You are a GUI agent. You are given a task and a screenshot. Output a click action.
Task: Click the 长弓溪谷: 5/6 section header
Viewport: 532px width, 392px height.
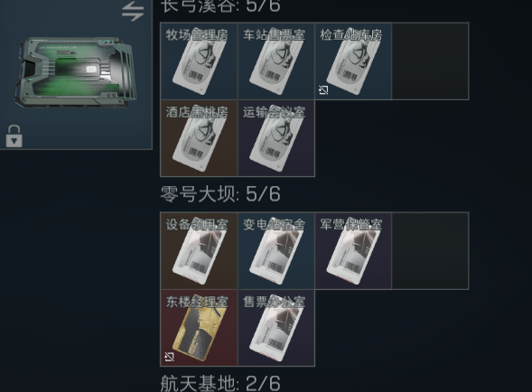[220, 6]
